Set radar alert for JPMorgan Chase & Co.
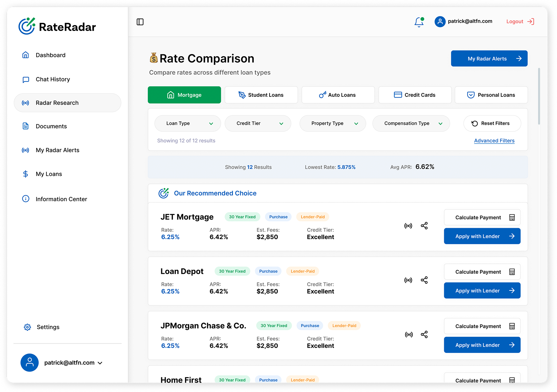The width and height of the screenshot is (557, 392). coord(409,334)
